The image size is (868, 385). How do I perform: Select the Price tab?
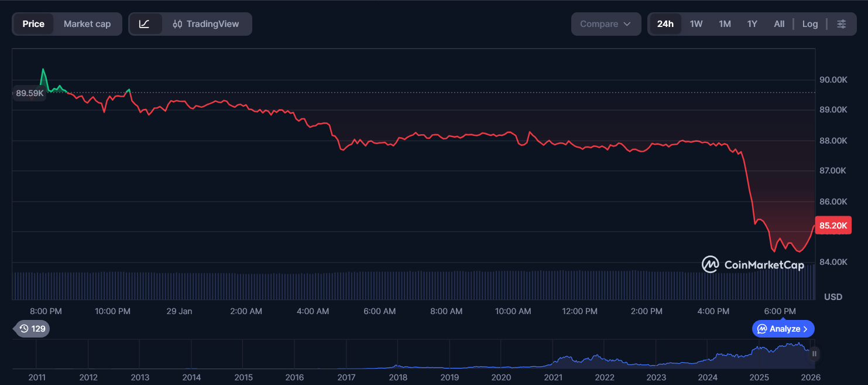click(33, 24)
